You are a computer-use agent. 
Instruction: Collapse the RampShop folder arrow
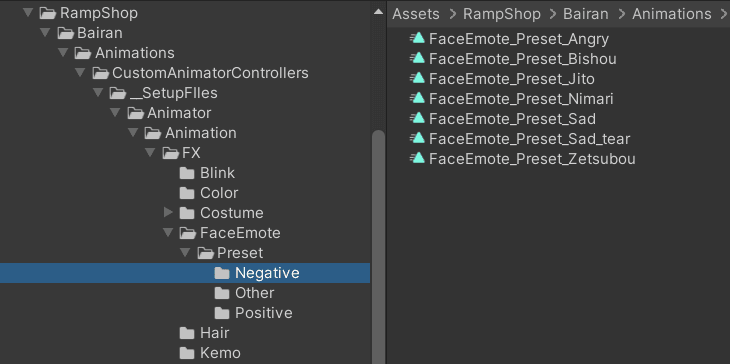[28, 13]
